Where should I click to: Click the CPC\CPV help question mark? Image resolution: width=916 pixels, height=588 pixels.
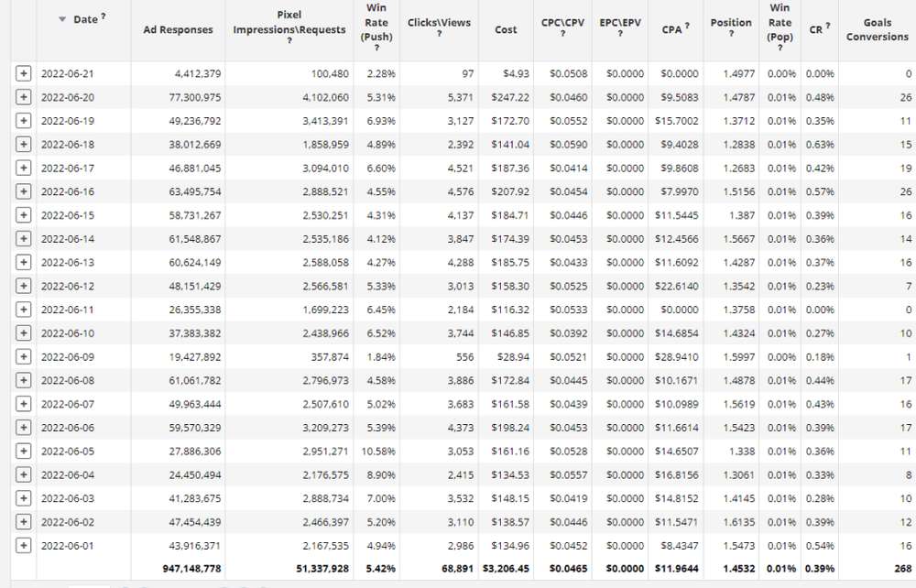coord(563,34)
